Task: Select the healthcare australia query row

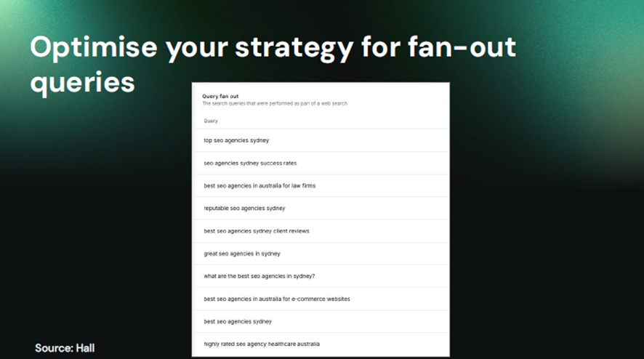Action: click(x=262, y=344)
